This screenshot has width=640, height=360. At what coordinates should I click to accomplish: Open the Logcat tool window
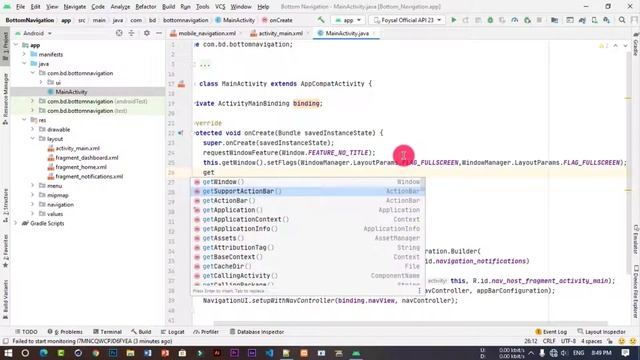pos(172,332)
